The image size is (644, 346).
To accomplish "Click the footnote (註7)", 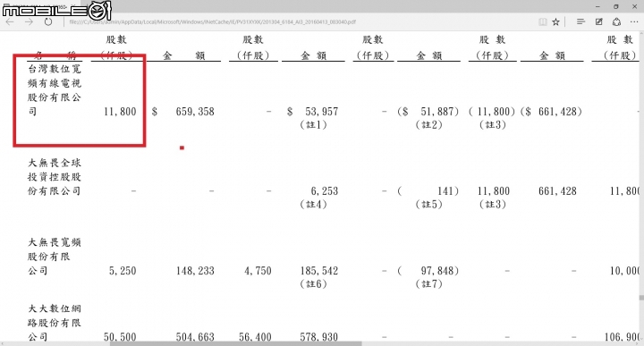I will (428, 284).
